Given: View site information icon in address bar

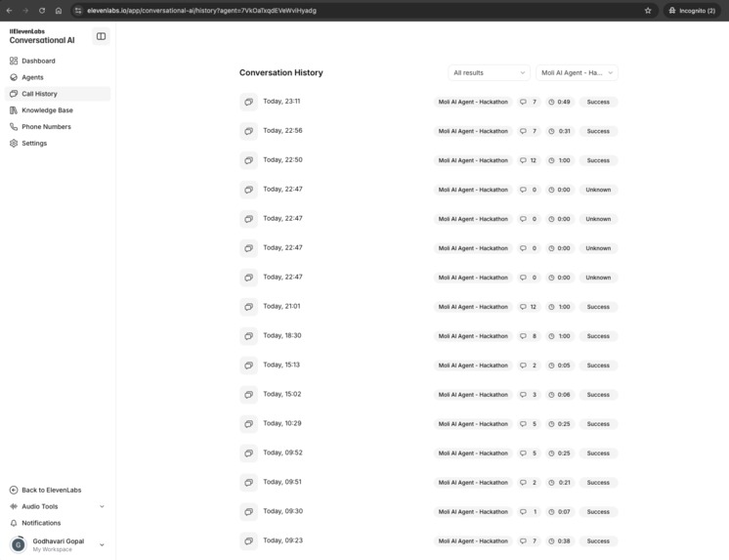Looking at the screenshot, I should 78,10.
